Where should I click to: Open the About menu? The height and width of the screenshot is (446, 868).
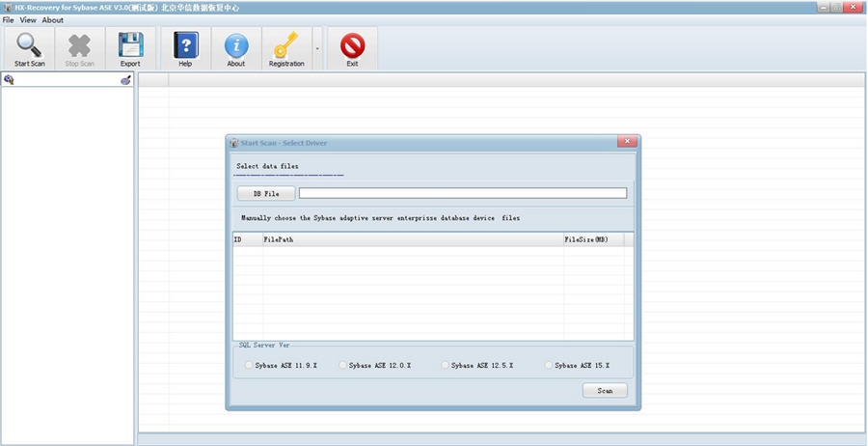(x=53, y=20)
